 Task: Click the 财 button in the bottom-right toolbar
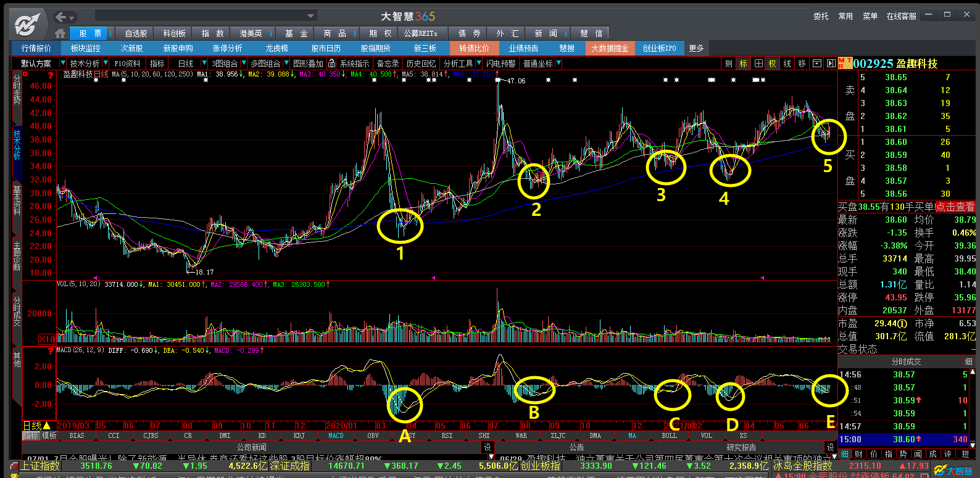[x=859, y=454]
